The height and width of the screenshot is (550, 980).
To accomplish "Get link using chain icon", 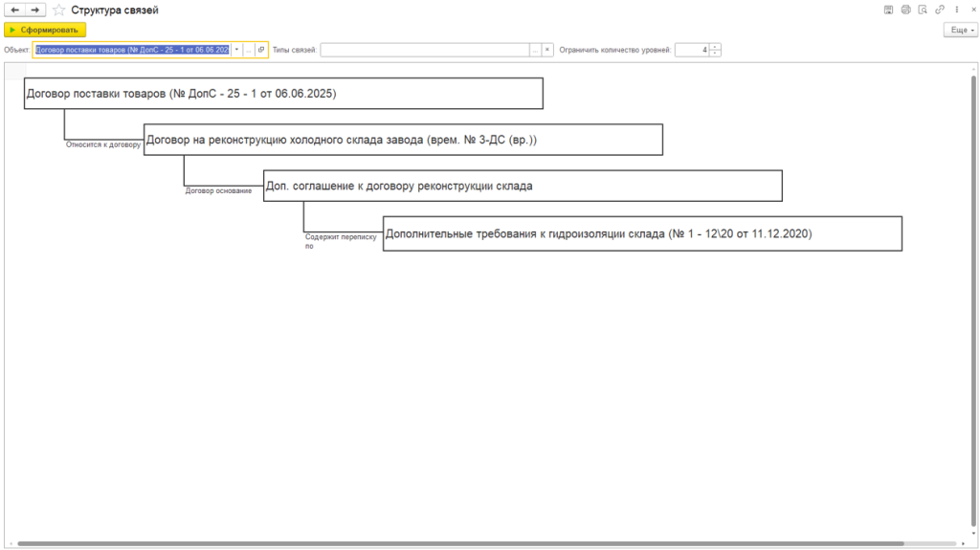I will 939,10.
